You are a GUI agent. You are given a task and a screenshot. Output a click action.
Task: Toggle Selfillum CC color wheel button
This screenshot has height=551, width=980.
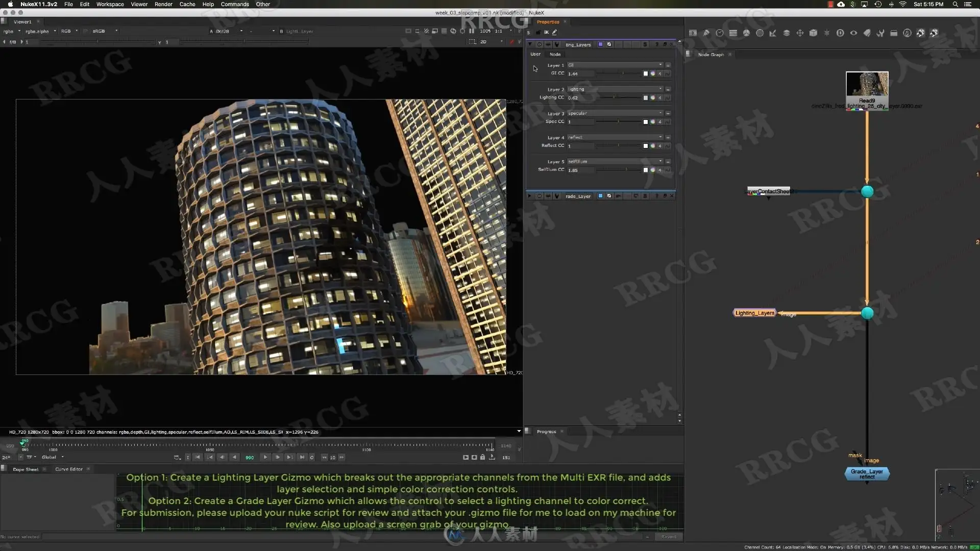coord(653,170)
